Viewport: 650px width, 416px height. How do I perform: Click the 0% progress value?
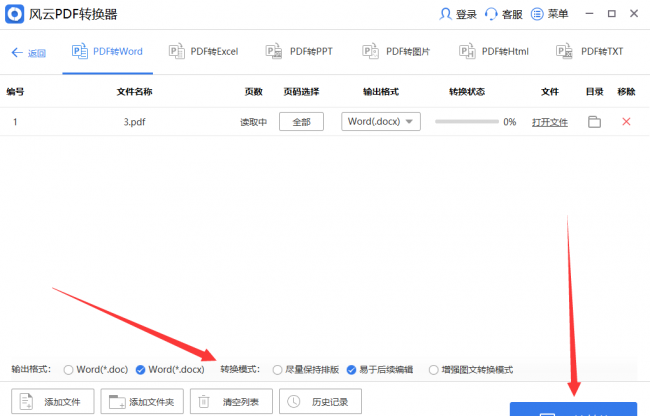click(509, 122)
